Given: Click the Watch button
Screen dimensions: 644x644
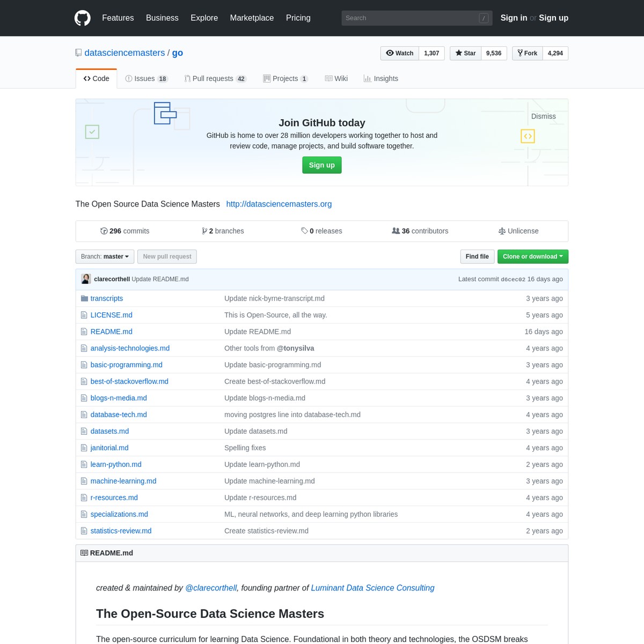Looking at the screenshot, I should [x=400, y=53].
